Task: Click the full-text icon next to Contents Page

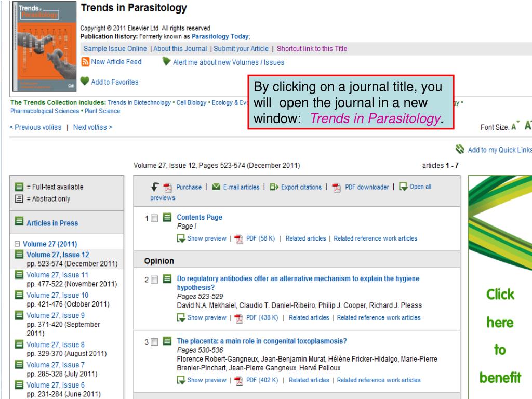Action: point(167,217)
